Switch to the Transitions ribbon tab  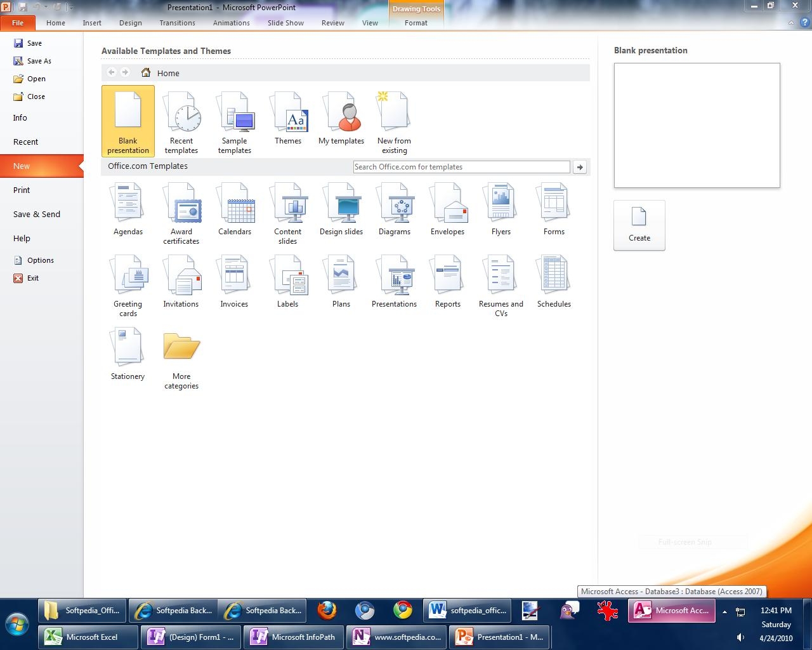click(x=177, y=23)
